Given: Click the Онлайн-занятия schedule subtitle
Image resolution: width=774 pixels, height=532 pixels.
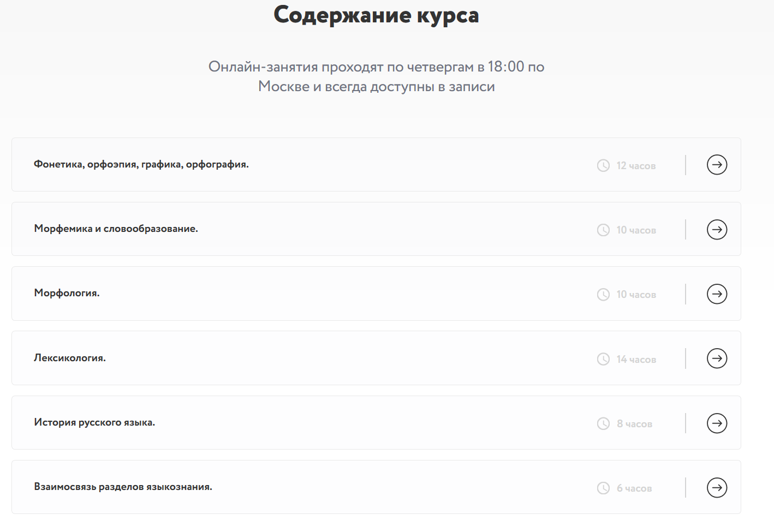Looking at the screenshot, I should pos(376,76).
